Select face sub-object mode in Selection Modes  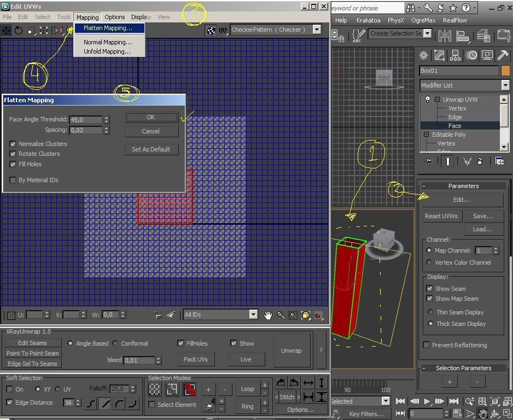pos(189,389)
